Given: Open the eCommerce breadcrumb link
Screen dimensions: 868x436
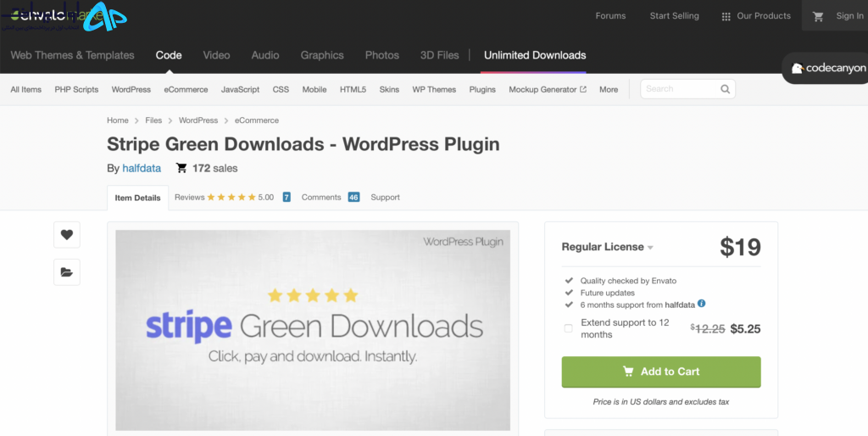Looking at the screenshot, I should 257,120.
